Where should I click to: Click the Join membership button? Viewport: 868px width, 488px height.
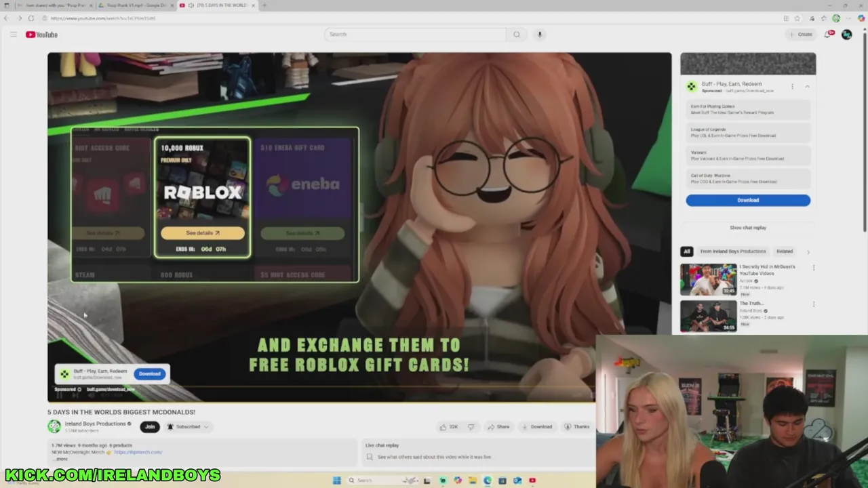coord(150,426)
